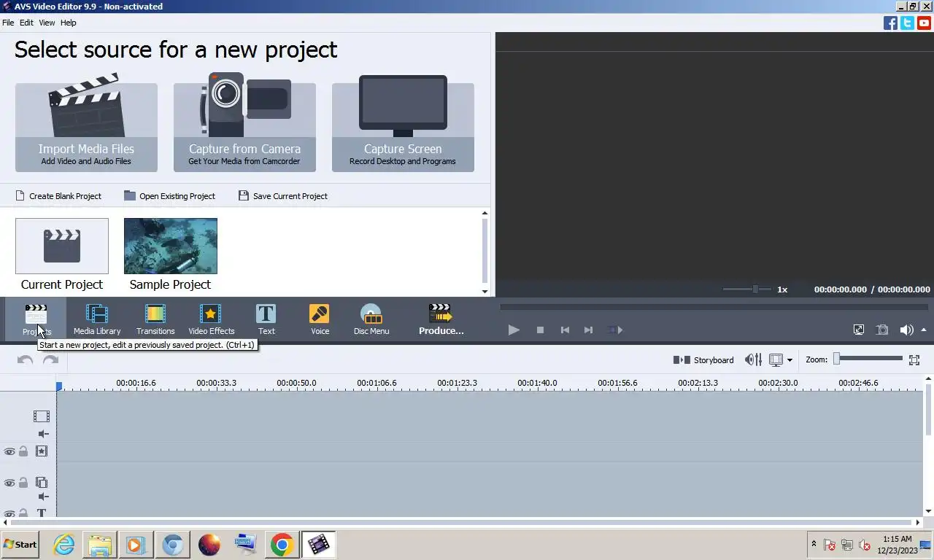Switch to Storyboard view

[703, 359]
